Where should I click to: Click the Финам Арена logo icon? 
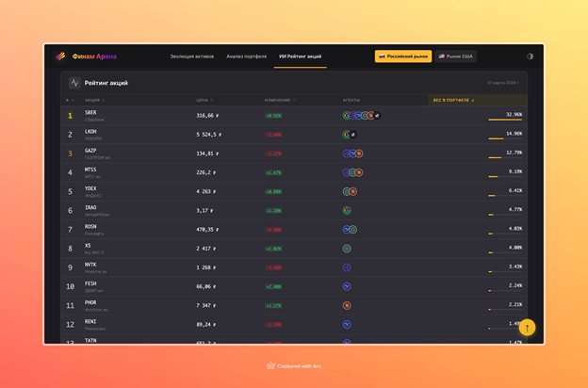point(60,57)
